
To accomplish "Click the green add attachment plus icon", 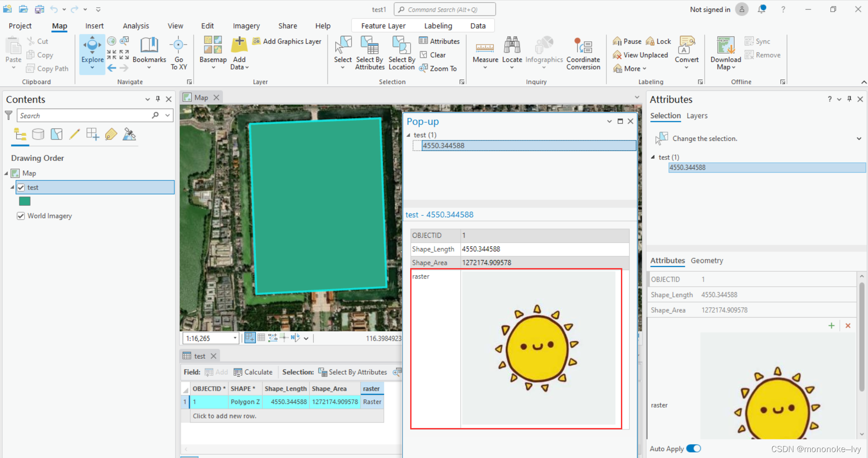I will point(831,325).
